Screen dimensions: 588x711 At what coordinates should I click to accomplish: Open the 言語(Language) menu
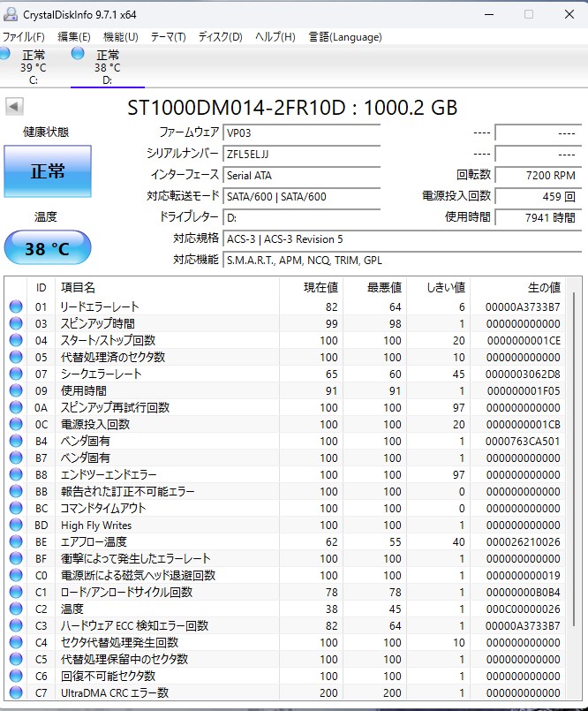click(x=345, y=37)
